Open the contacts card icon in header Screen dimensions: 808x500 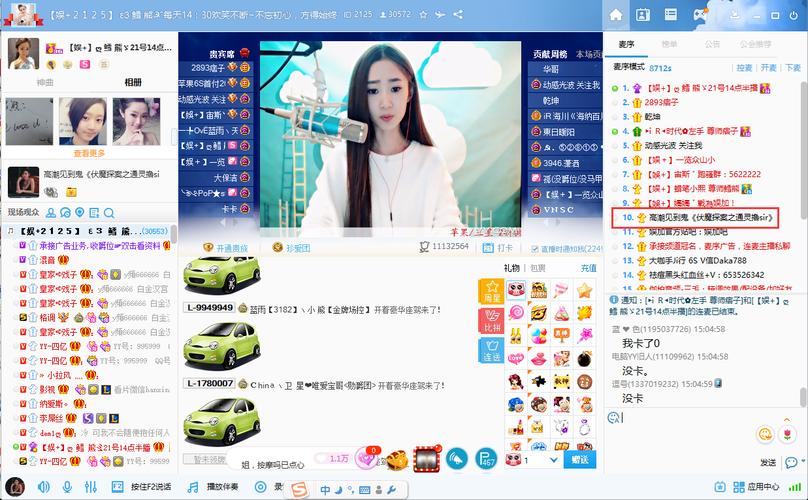coord(643,15)
